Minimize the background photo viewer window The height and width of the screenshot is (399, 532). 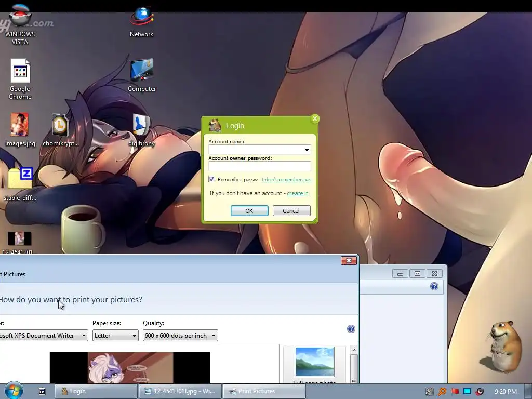(x=401, y=273)
